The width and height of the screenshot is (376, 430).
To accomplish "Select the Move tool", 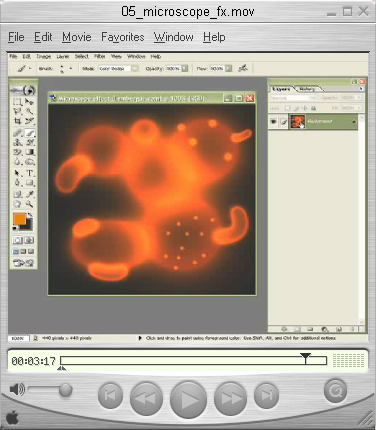I will [29, 102].
